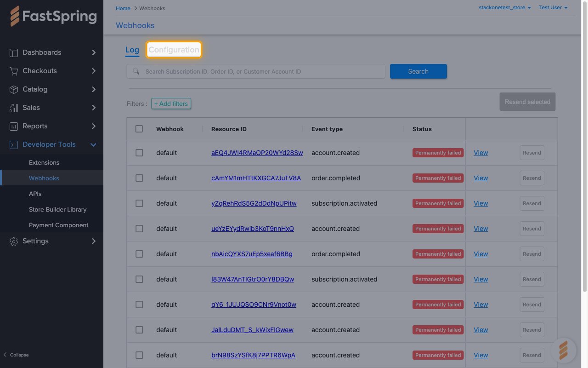The image size is (588, 368).
Task: Click the Reports icon in sidebar
Action: (x=14, y=126)
